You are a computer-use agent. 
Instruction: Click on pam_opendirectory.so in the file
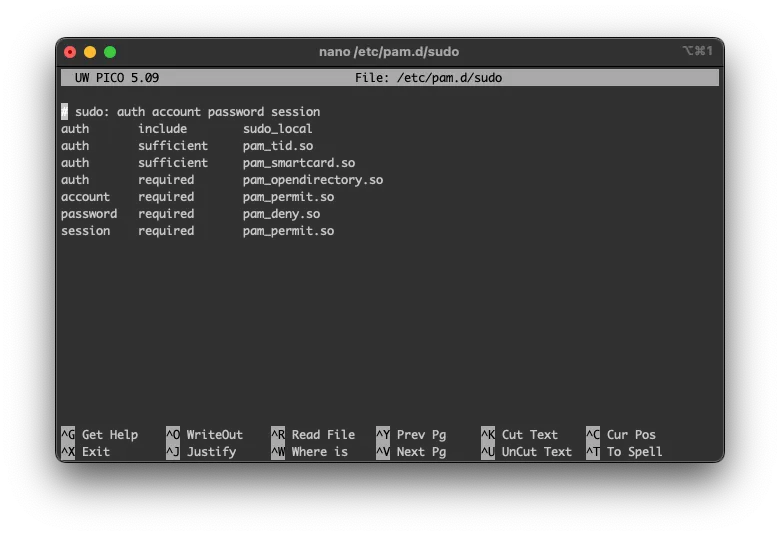pyautogui.click(x=313, y=180)
